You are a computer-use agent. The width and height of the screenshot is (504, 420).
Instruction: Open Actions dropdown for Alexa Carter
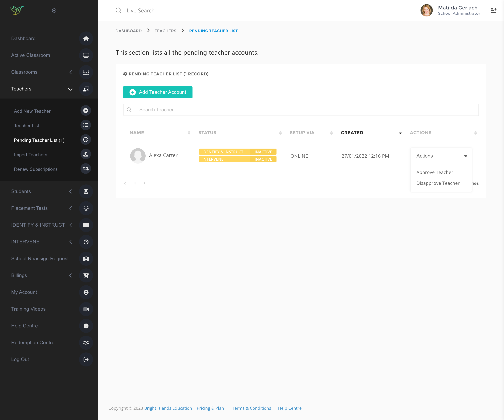tap(441, 156)
